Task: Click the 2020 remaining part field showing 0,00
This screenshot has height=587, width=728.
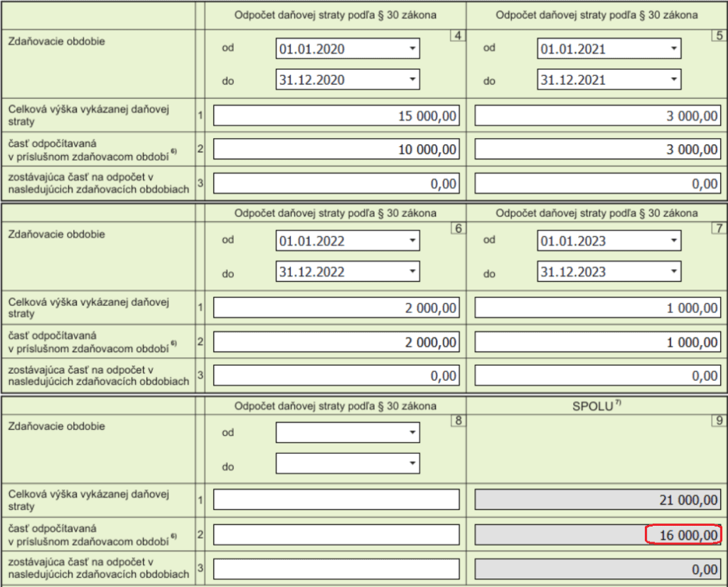Action: (336, 184)
